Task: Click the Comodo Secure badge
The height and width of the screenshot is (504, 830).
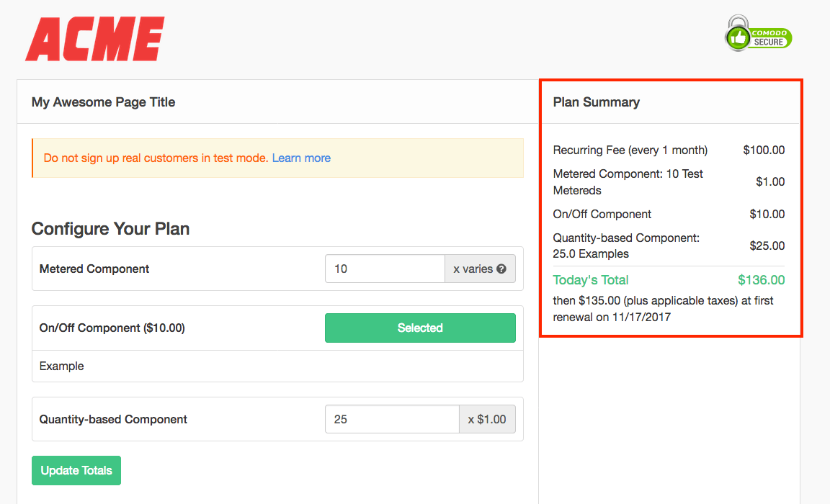Action: click(758, 34)
